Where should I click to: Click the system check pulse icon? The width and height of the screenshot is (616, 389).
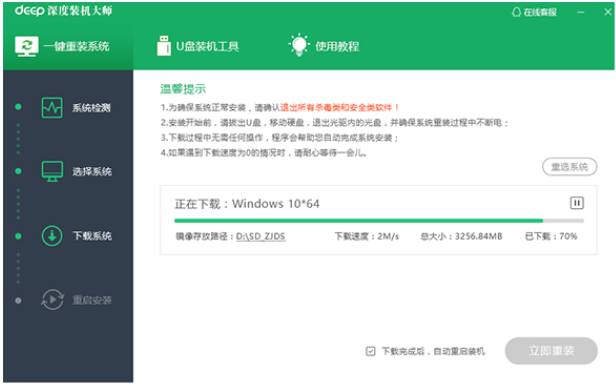[x=52, y=108]
